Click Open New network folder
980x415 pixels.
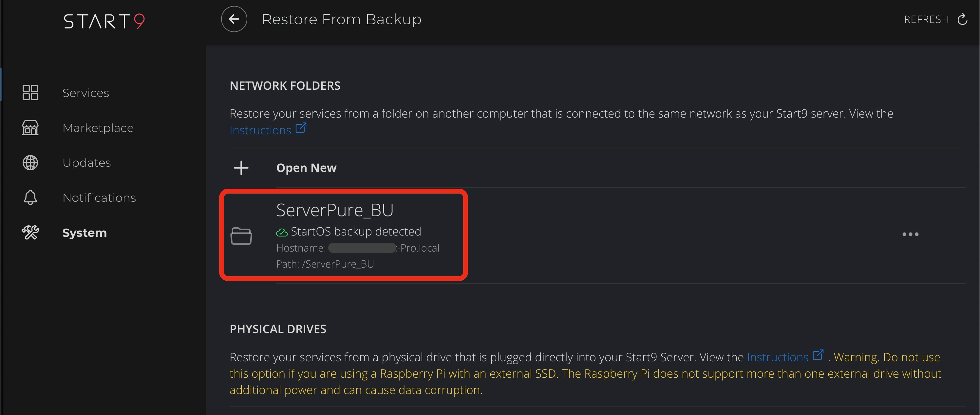click(x=306, y=168)
